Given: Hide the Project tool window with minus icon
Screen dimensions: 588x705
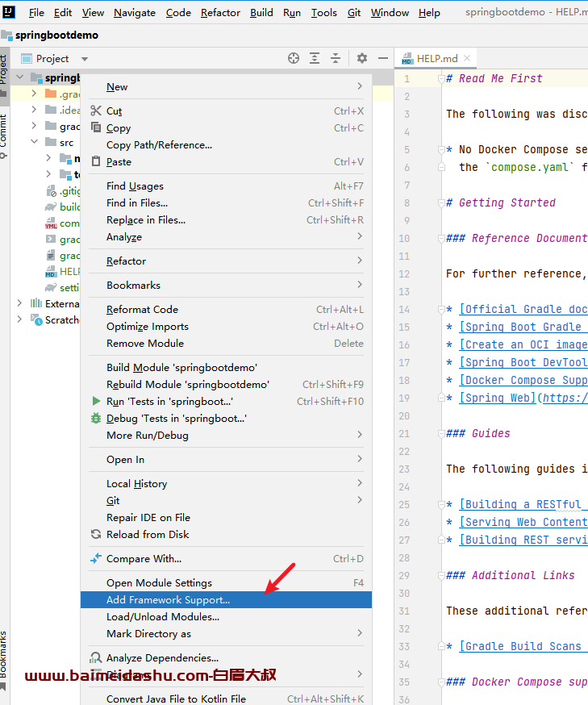Looking at the screenshot, I should [x=383, y=58].
